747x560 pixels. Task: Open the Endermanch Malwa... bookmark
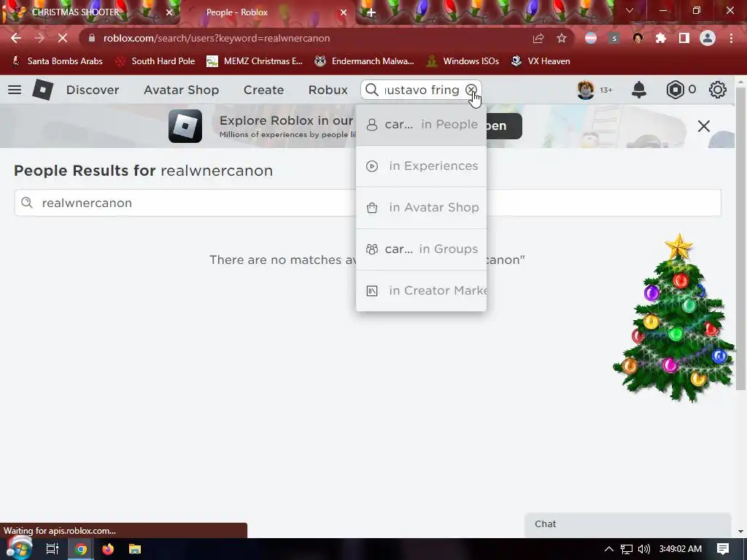(365, 61)
